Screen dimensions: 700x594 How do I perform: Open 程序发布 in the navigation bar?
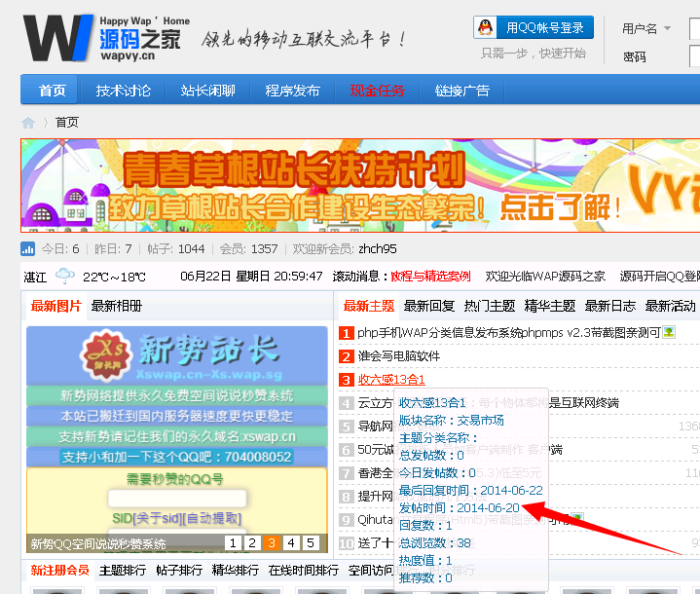point(292,91)
